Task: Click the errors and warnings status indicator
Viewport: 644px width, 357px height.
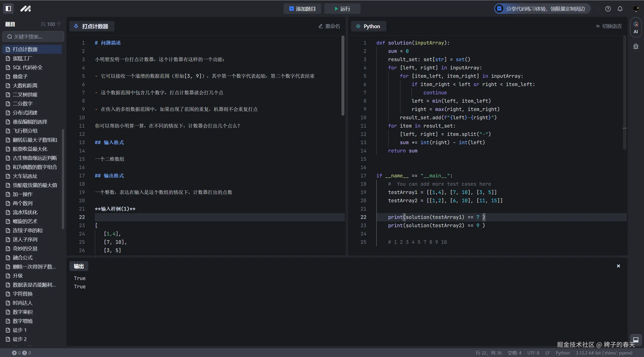Action: 21,353
